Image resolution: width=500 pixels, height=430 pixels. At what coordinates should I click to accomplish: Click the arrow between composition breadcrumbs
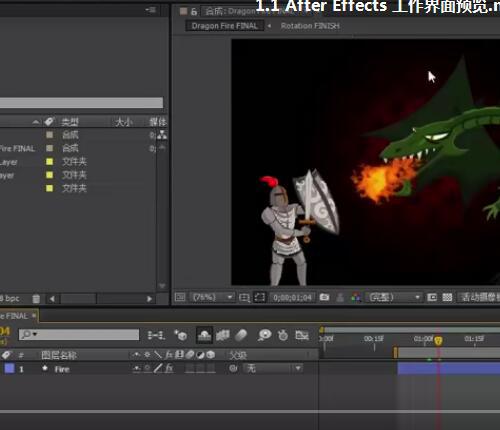click(x=269, y=26)
